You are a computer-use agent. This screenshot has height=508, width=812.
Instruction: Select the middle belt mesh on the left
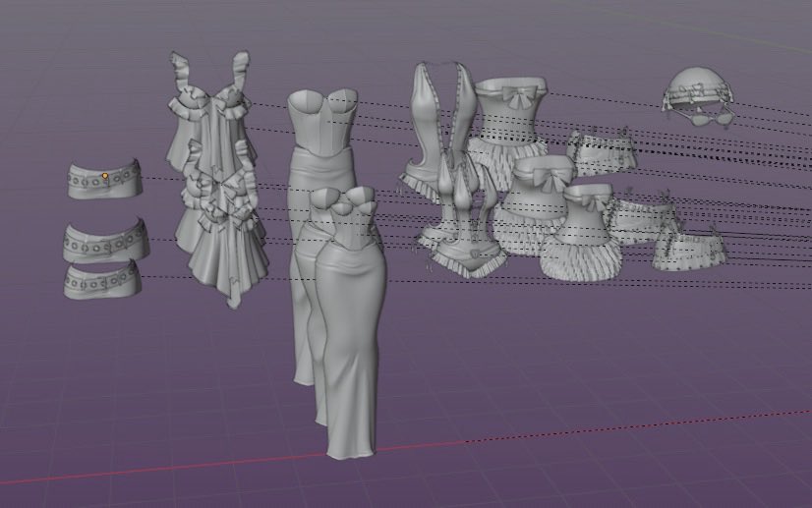point(106,241)
